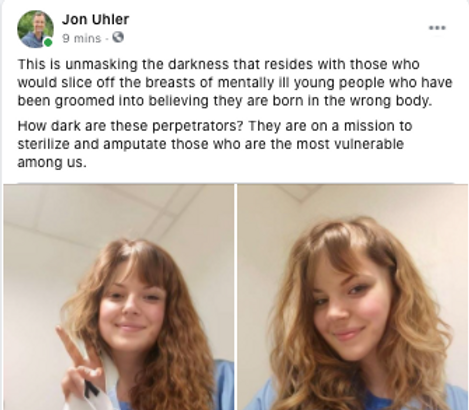Viewport: 469px width, 410px height.
Task: Click the paragraph starting "How dark are"
Action: [x=215, y=144]
